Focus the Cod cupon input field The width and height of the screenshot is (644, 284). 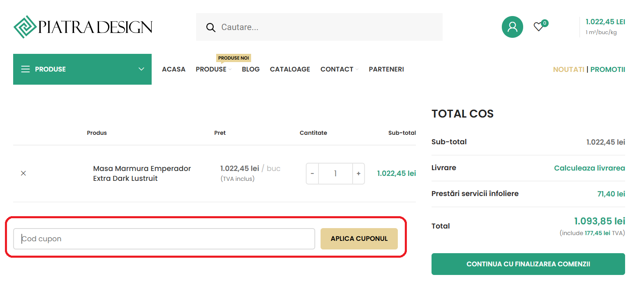pos(164,239)
